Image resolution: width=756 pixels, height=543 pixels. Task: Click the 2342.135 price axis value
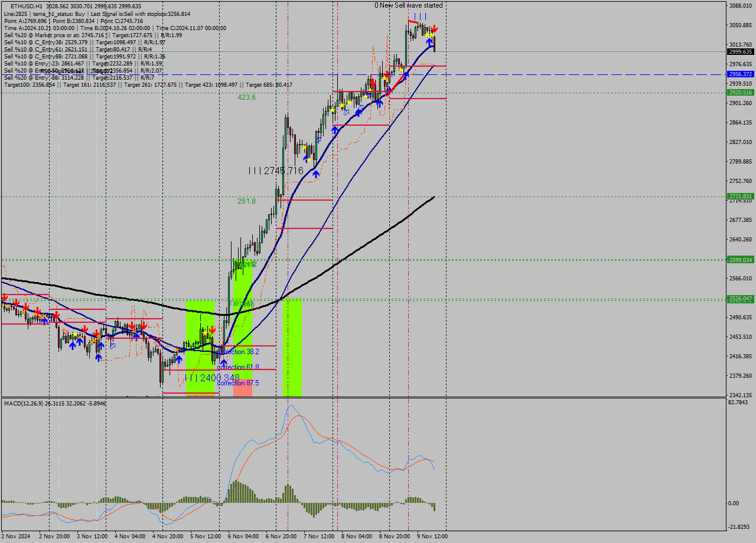(x=741, y=395)
